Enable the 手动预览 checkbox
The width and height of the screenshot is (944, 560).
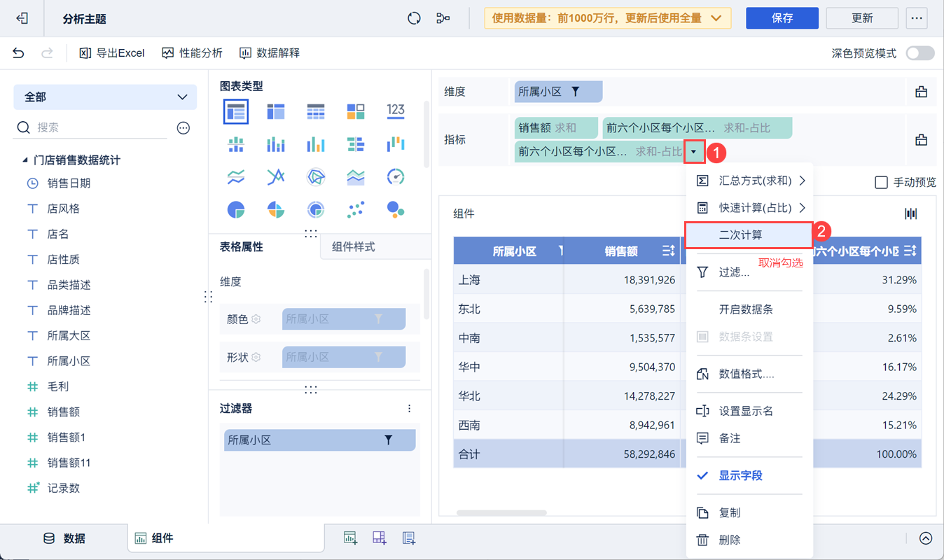(882, 183)
